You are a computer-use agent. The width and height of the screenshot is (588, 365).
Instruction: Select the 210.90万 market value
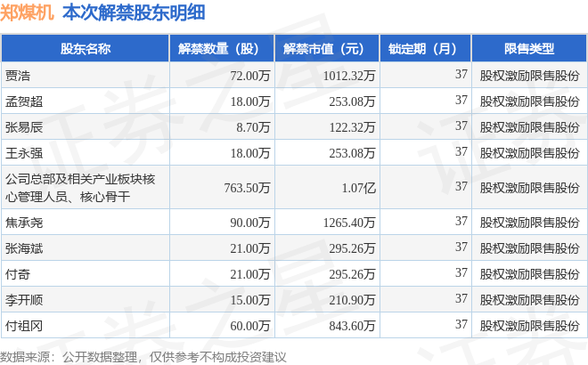352,300
